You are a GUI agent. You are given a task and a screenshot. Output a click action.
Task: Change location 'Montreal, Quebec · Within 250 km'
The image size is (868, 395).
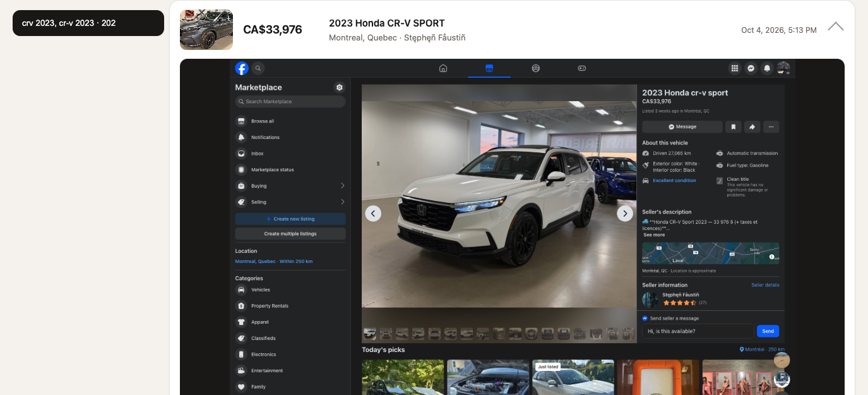pyautogui.click(x=274, y=262)
